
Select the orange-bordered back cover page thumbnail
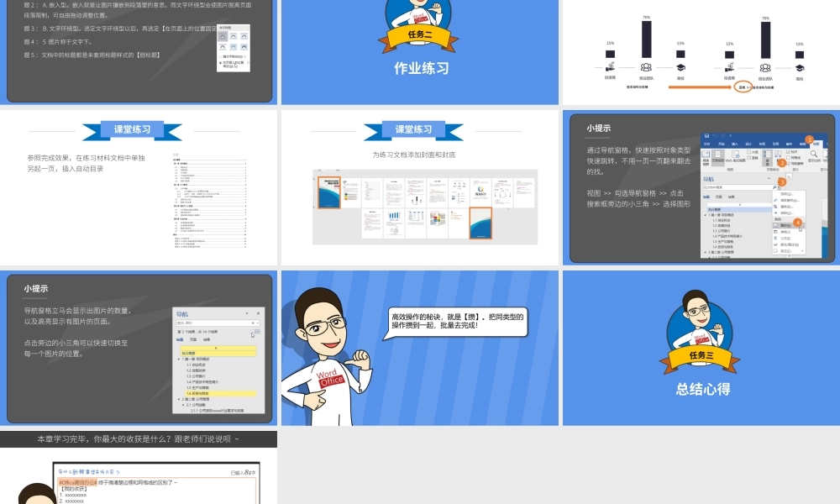(479, 223)
